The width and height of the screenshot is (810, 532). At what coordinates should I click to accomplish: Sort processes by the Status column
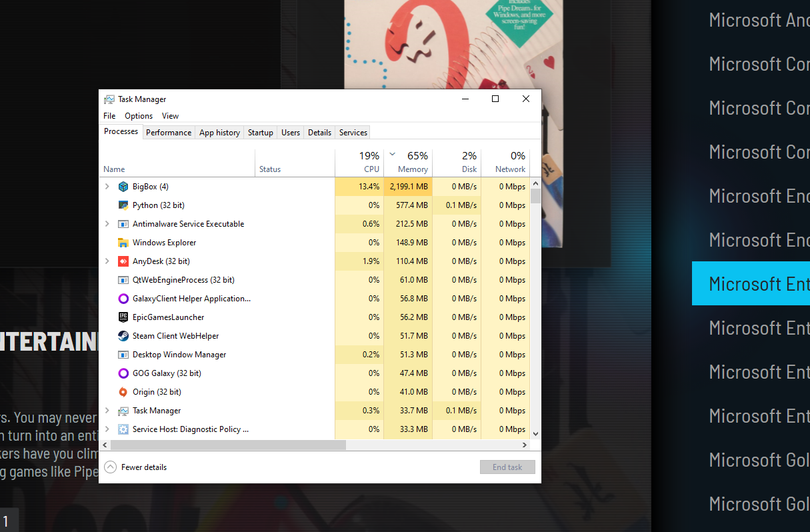pyautogui.click(x=295, y=163)
